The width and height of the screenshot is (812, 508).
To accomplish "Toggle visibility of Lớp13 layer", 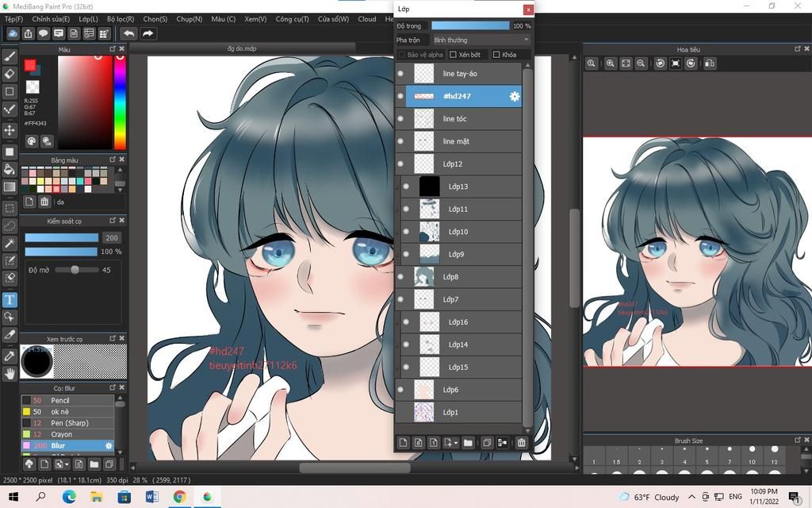I will point(406,187).
